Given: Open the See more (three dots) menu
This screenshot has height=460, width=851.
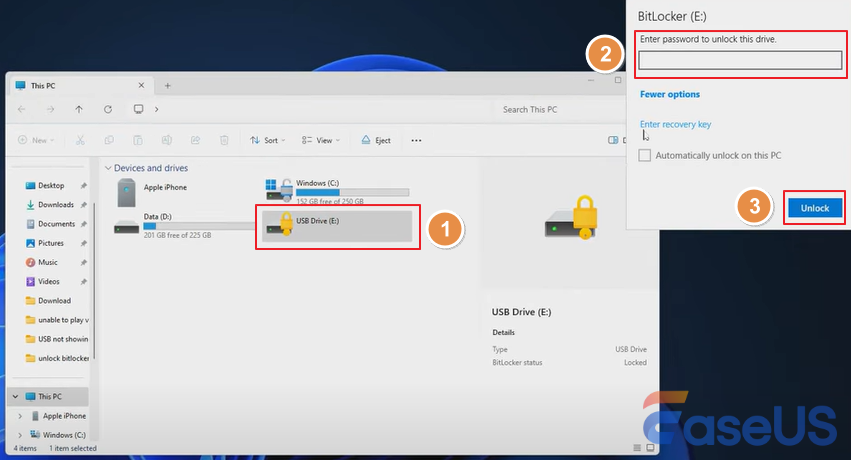Looking at the screenshot, I should click(416, 140).
